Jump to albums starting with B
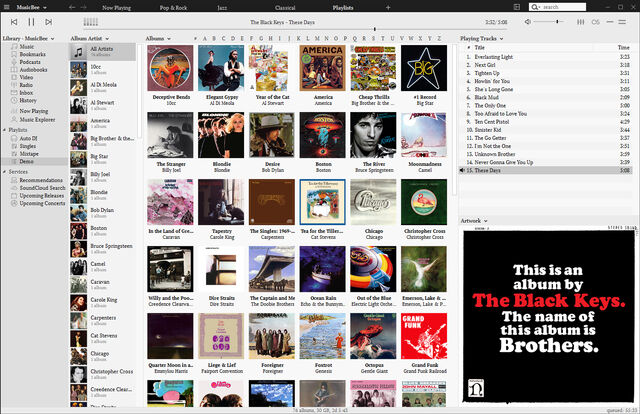 [x=213, y=38]
